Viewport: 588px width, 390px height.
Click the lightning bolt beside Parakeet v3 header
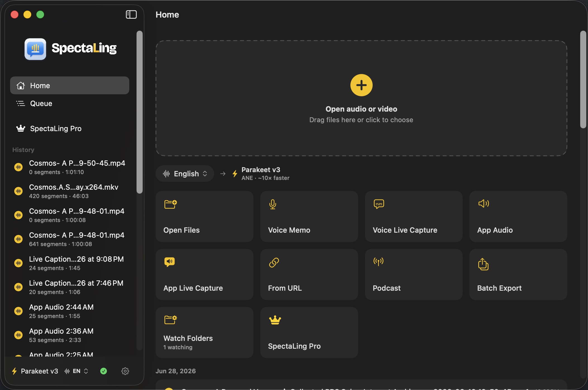click(235, 174)
